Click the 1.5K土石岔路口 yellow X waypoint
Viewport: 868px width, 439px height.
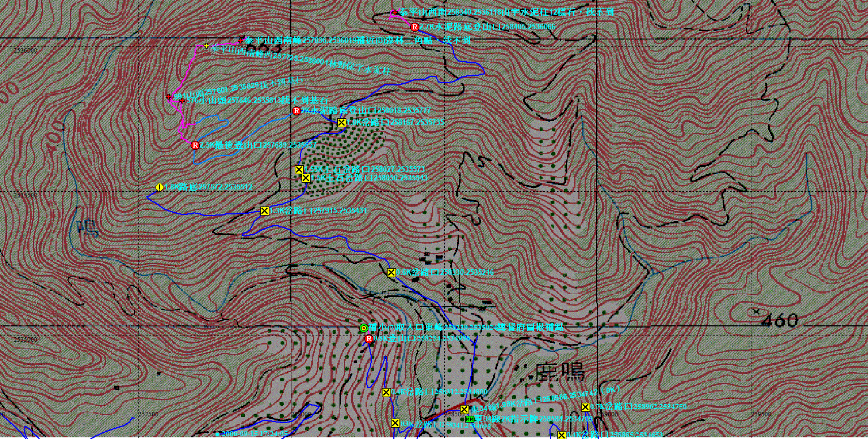point(306,178)
